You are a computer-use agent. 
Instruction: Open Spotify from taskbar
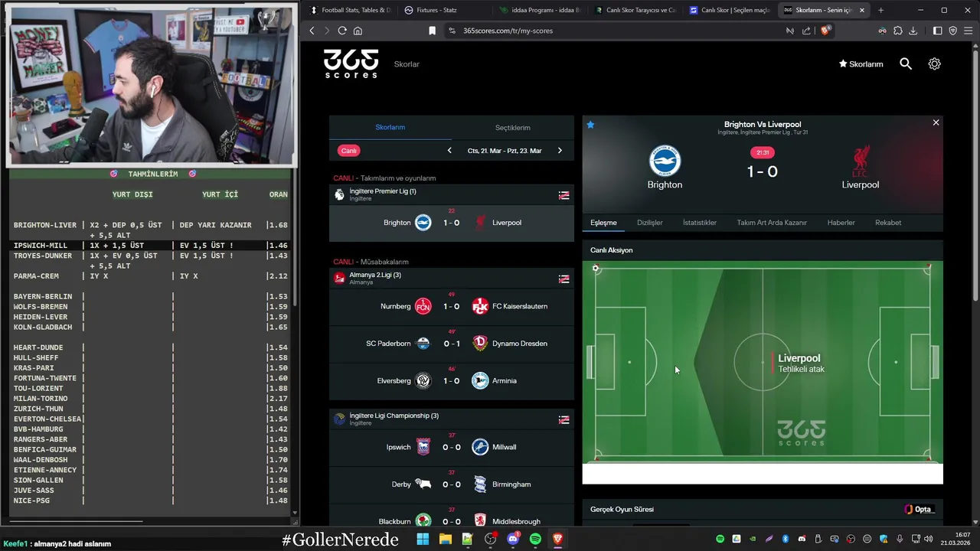coord(535,539)
